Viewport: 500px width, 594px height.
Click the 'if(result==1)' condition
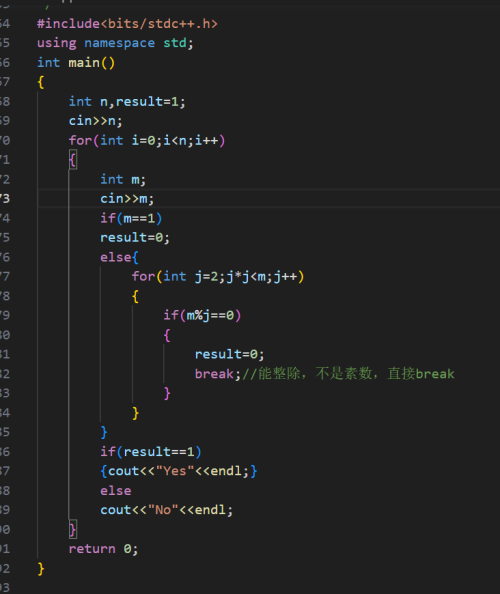[151, 452]
